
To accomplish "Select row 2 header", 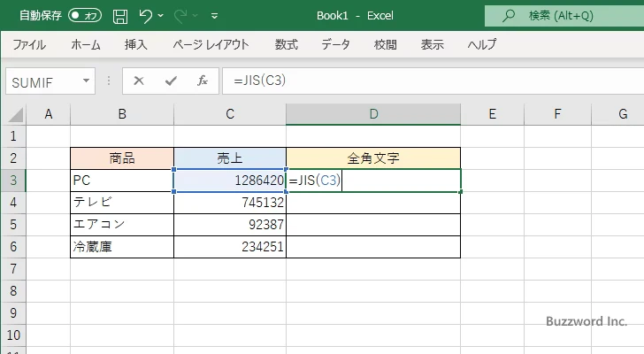I will pyautogui.click(x=13, y=158).
